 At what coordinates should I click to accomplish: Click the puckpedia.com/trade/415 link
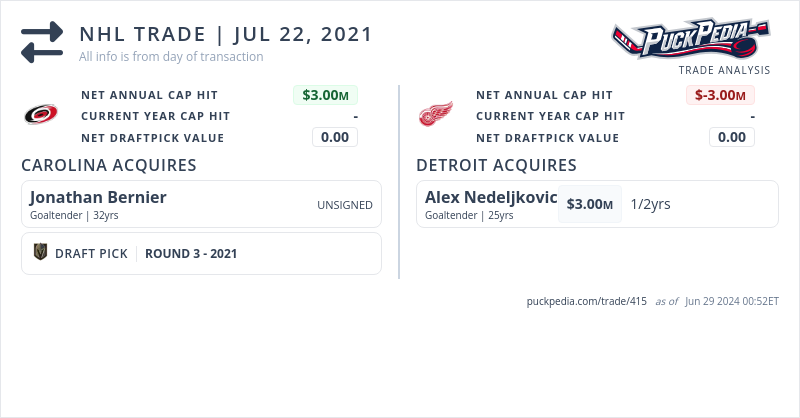coord(587,301)
